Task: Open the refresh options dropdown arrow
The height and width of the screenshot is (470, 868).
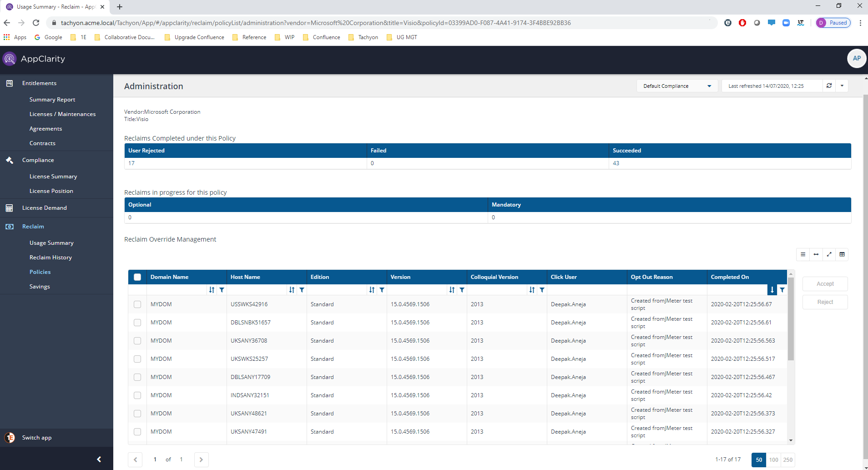Action: (842, 86)
